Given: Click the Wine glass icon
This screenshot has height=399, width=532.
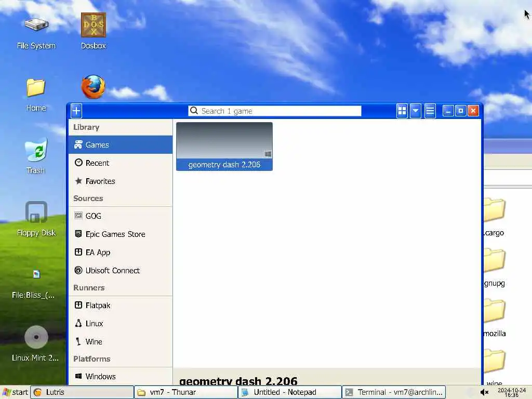Looking at the screenshot, I should 78,341.
